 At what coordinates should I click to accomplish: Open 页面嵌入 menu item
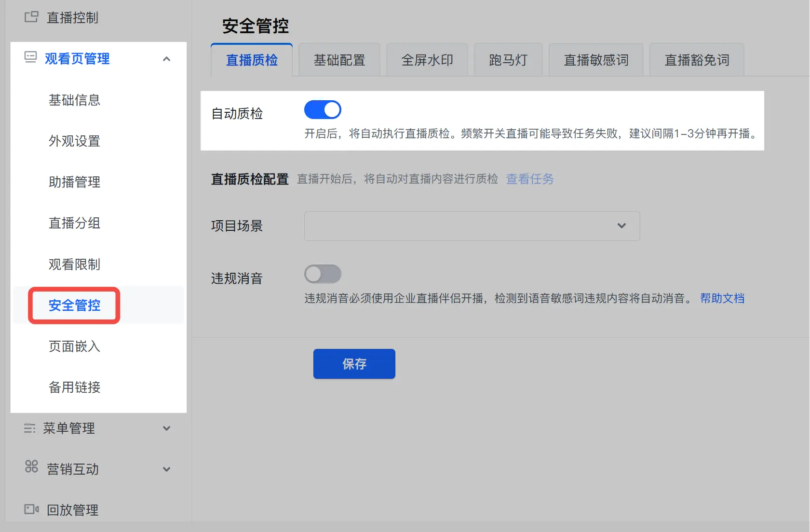[x=74, y=346]
